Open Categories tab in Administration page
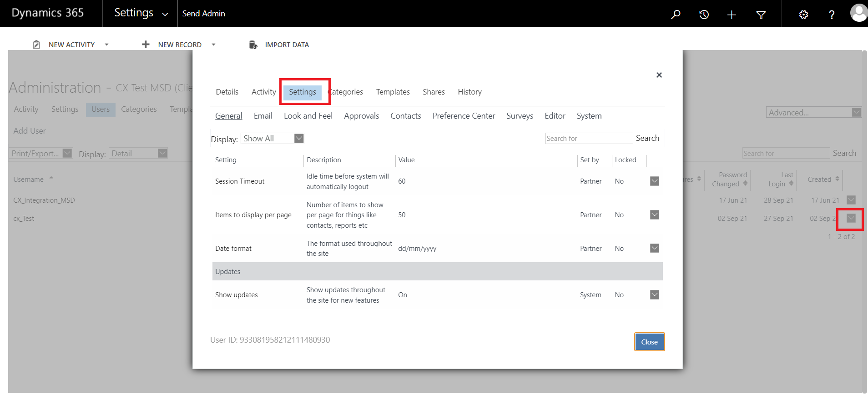The image size is (868, 394). pyautogui.click(x=139, y=109)
